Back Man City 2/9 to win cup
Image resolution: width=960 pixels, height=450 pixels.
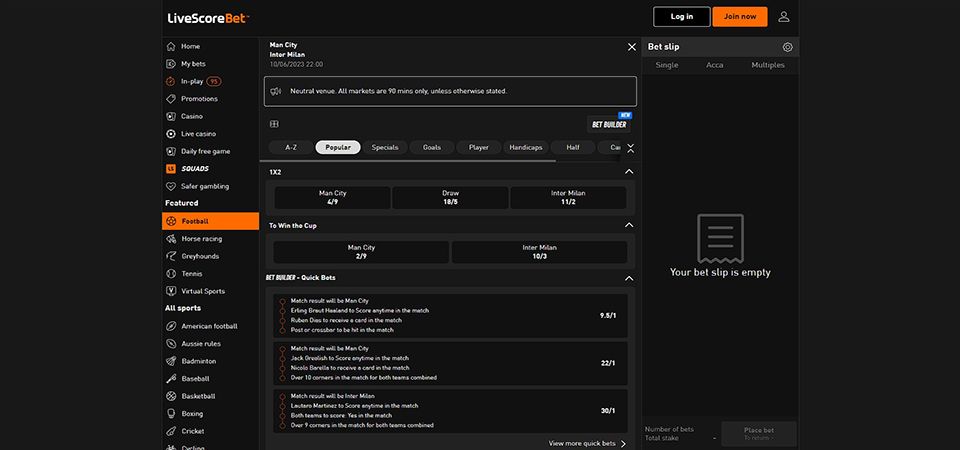click(361, 252)
